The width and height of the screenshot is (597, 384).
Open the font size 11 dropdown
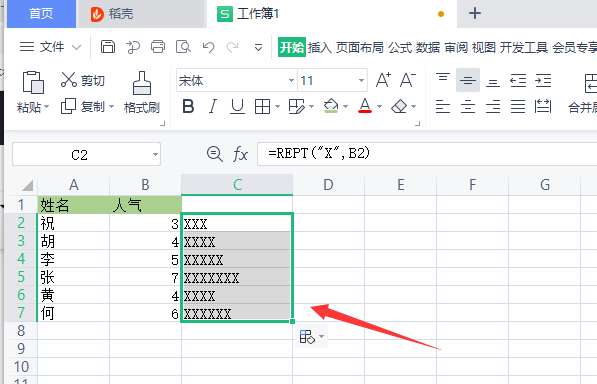coord(361,80)
